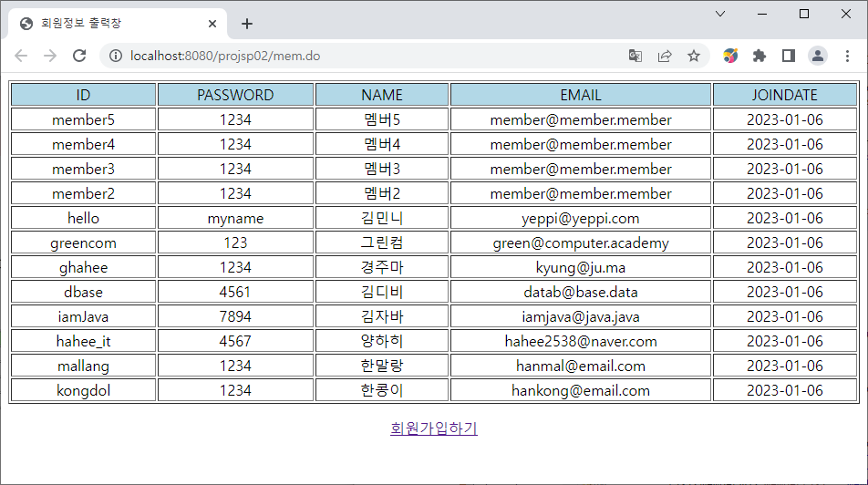Click the password value 7894
This screenshot has height=485, width=868.
(x=235, y=316)
